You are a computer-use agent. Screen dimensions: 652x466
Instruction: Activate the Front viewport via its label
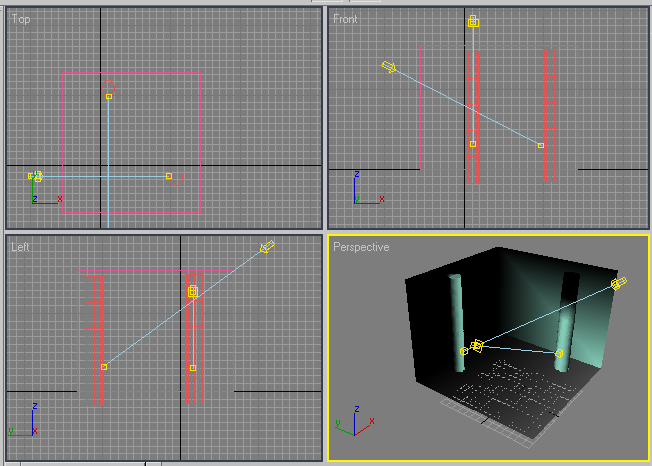point(345,19)
